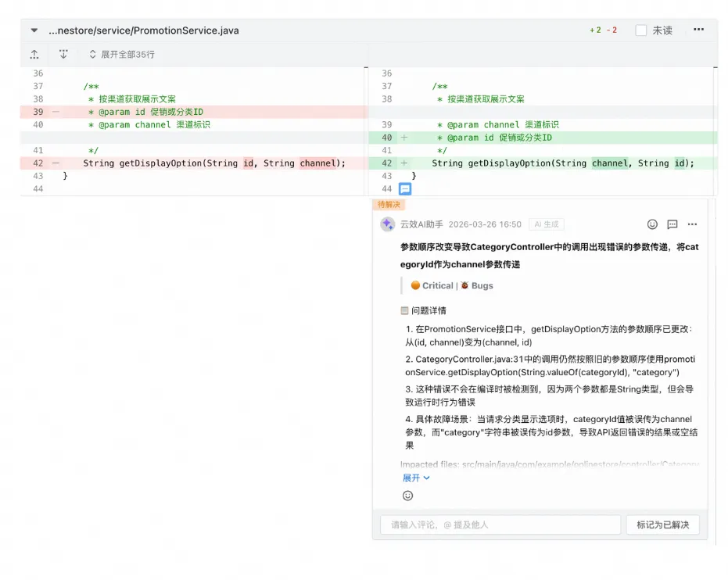Click the + marker on added line 40
The height and width of the screenshot is (580, 728).
pyautogui.click(x=404, y=138)
